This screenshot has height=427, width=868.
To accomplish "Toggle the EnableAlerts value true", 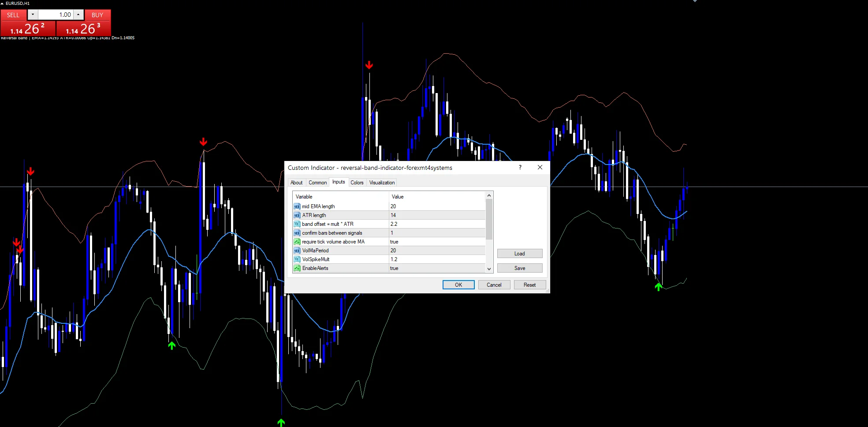I will pyautogui.click(x=437, y=268).
